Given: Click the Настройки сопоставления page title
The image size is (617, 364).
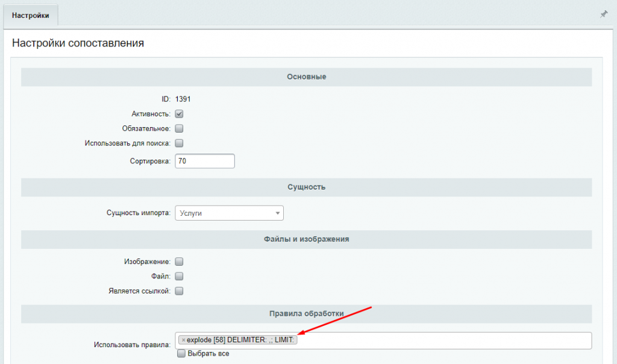Looking at the screenshot, I should tap(78, 43).
